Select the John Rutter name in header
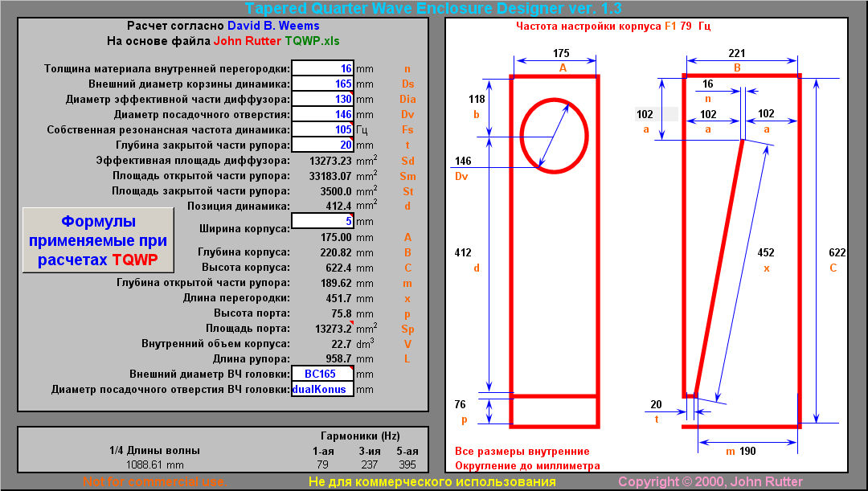 tap(247, 41)
